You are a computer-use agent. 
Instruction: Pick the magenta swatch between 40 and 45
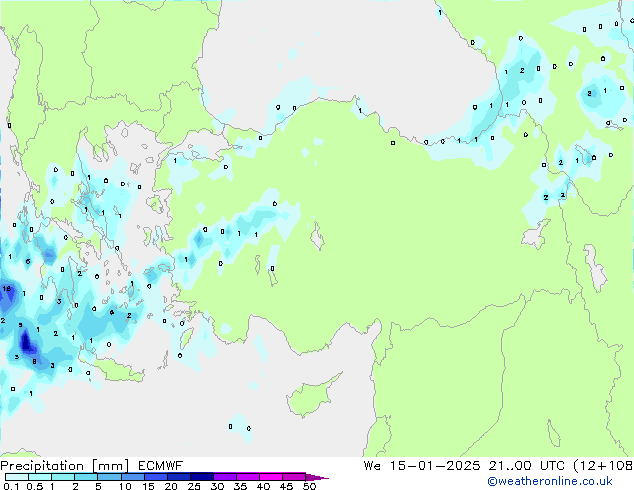point(274,477)
